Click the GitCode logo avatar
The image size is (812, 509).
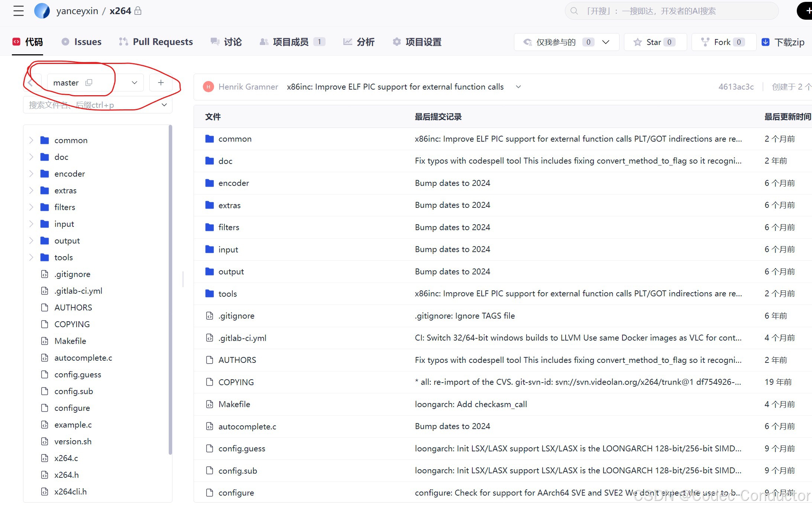tap(42, 11)
